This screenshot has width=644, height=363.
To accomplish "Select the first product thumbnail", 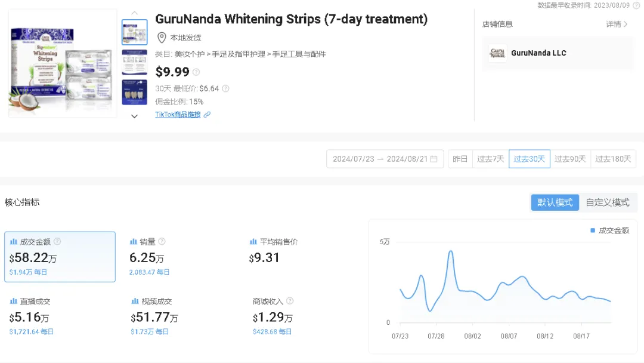I will coord(134,32).
